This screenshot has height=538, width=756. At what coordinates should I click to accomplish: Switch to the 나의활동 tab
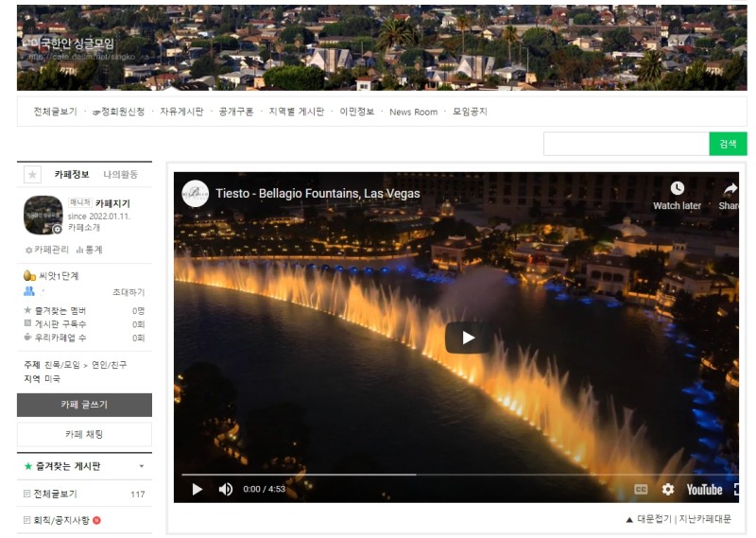coord(121,174)
